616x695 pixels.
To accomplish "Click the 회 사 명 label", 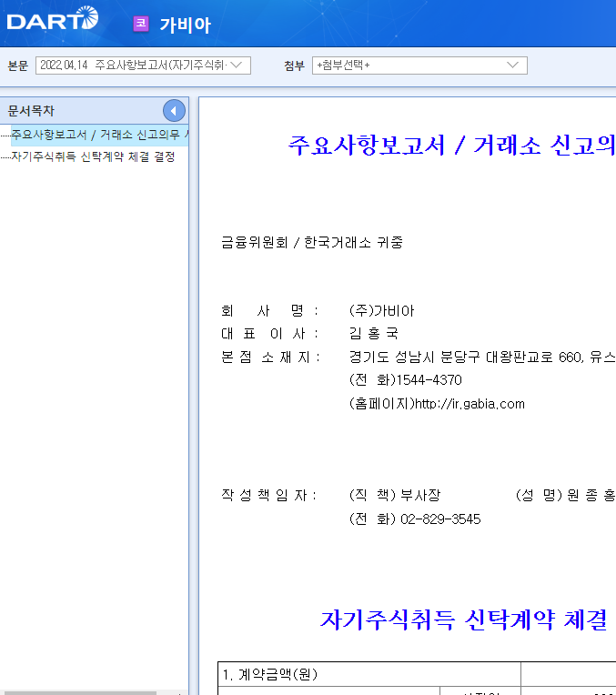I will pos(269,311).
